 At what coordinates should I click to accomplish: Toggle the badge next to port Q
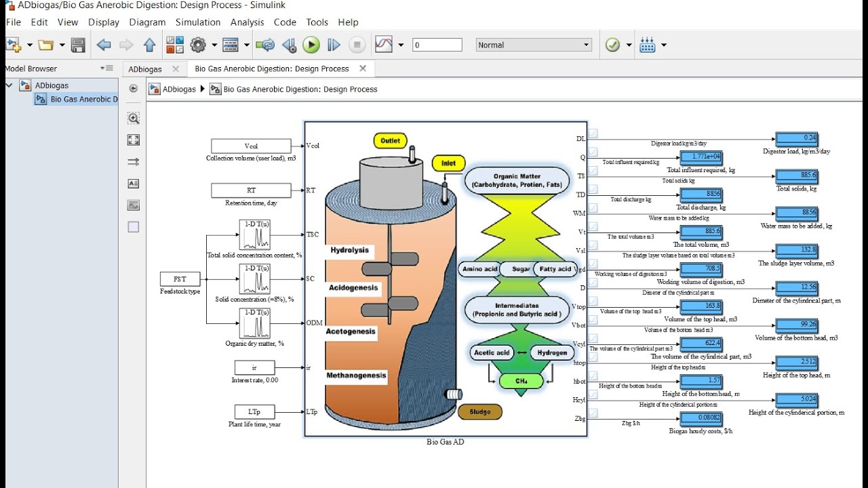tap(593, 152)
